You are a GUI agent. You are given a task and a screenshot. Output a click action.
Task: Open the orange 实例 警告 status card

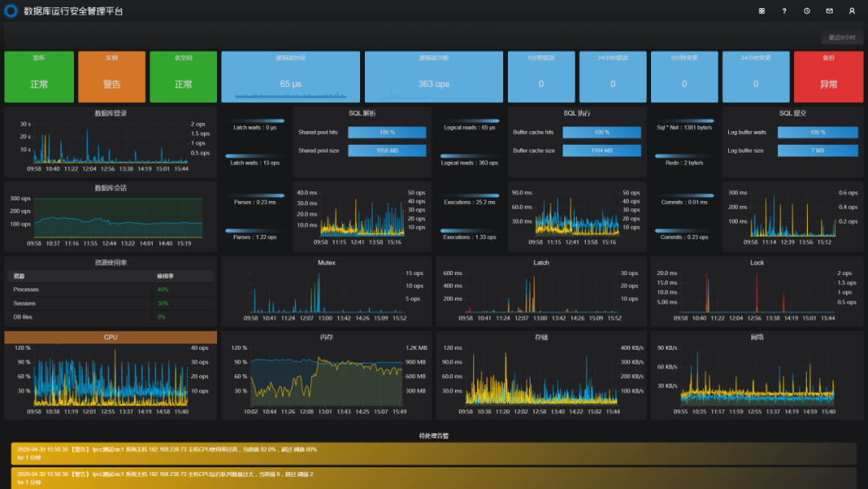112,77
